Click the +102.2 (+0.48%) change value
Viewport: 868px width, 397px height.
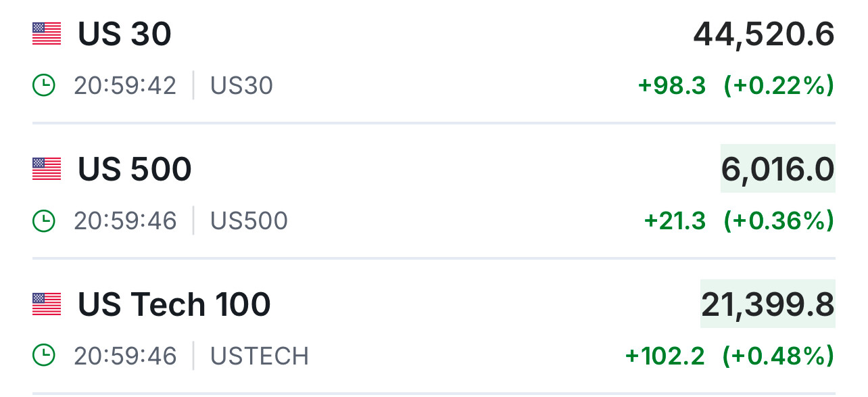click(x=729, y=356)
